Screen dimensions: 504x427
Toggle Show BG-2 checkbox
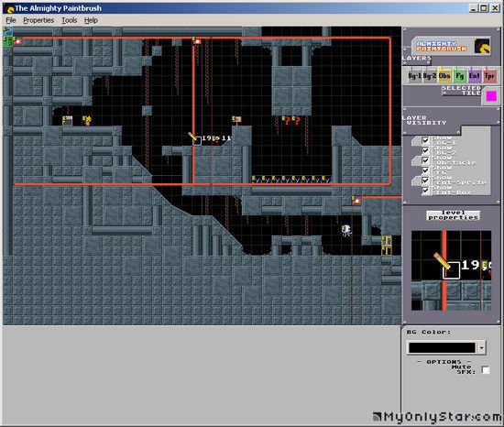tap(425, 150)
